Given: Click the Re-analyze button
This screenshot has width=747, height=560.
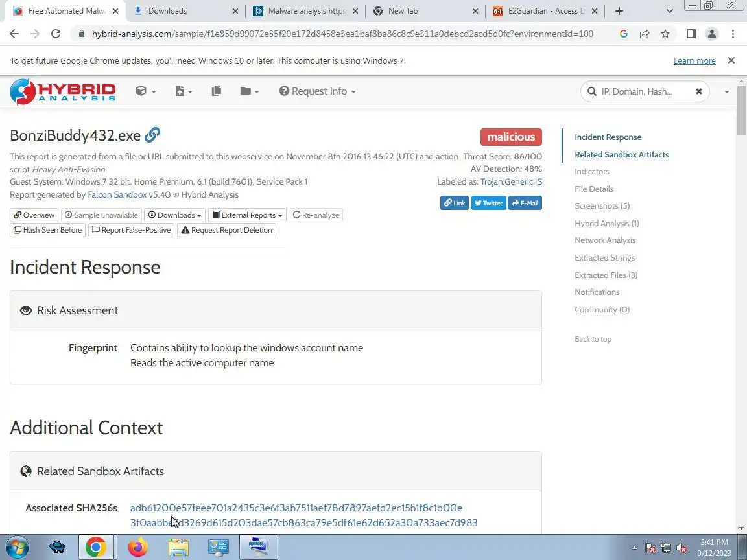Looking at the screenshot, I should tap(316, 215).
